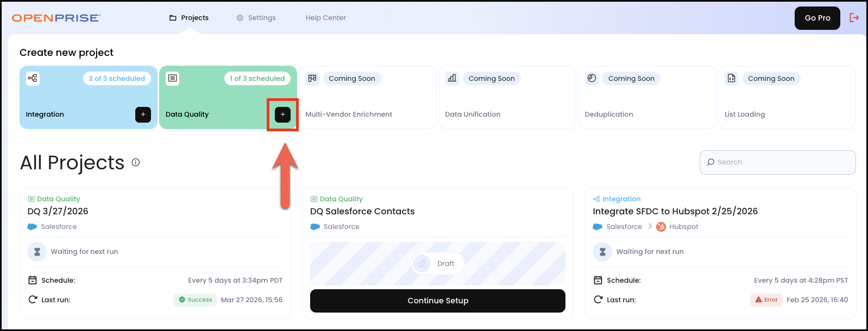Viewport: 868px width, 331px height.
Task: Open the Settings tab
Action: pyautogui.click(x=256, y=18)
